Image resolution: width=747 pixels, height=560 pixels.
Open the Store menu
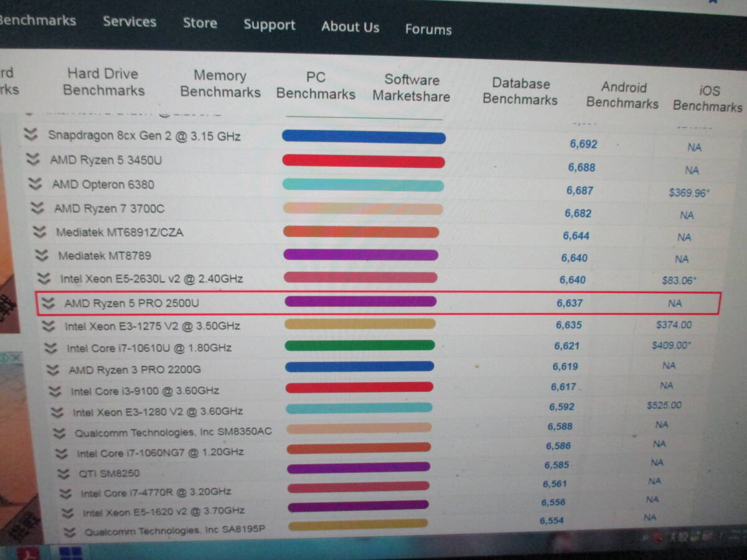coord(200,24)
